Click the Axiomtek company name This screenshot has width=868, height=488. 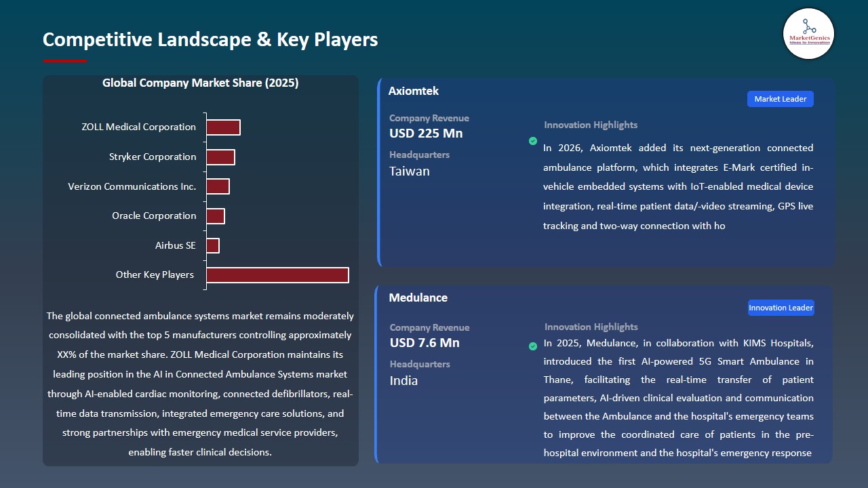click(414, 91)
